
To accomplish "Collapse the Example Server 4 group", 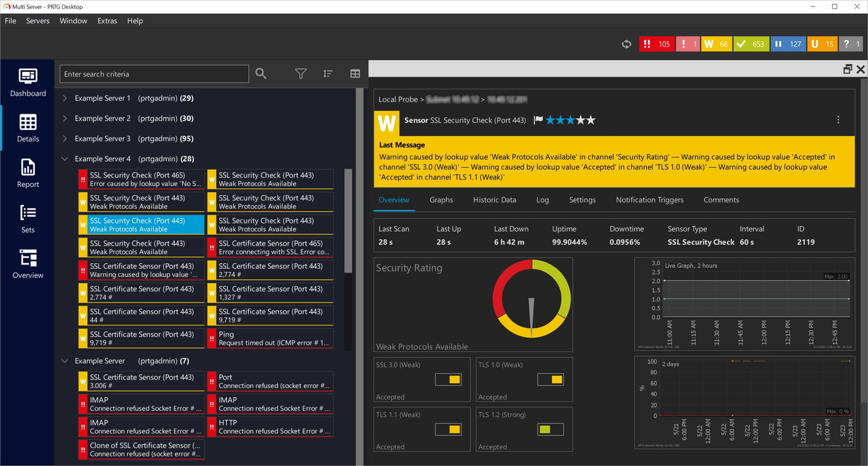I will pyautogui.click(x=64, y=158).
